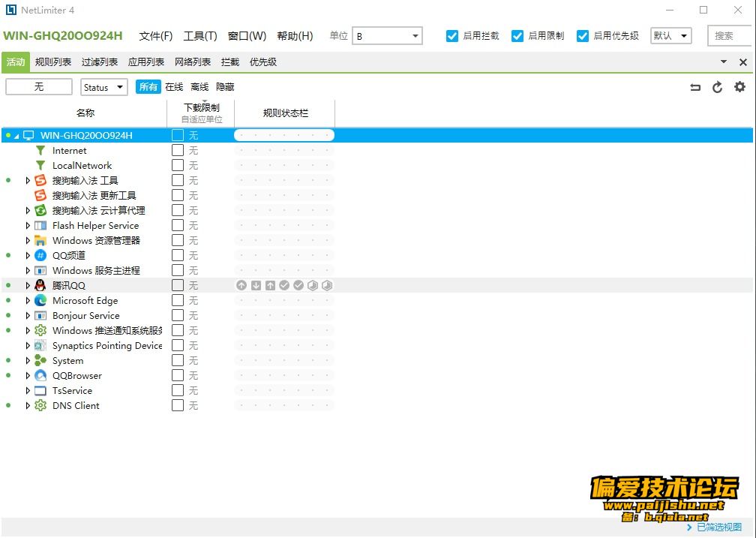
Task: Click the TsService window icon
Action: click(x=40, y=390)
